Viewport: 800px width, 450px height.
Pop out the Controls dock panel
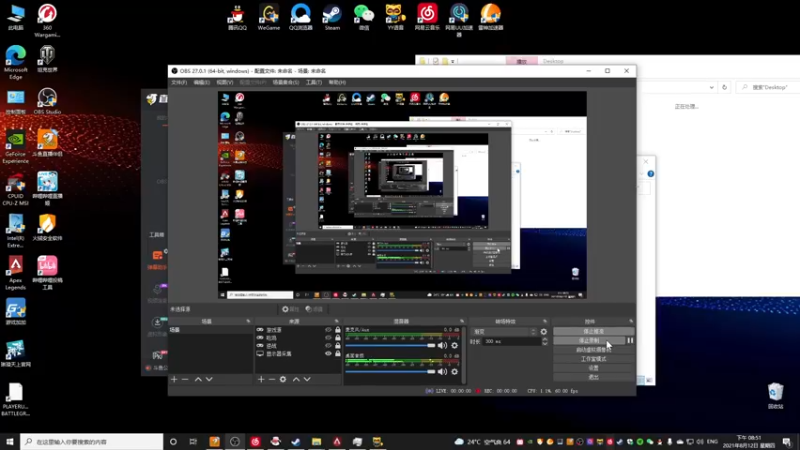pos(631,321)
